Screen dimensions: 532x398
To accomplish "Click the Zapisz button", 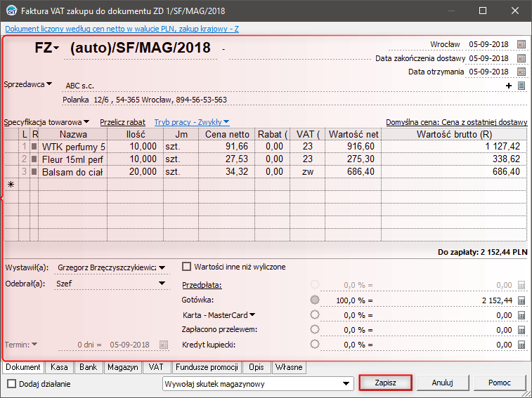I will tap(385, 383).
